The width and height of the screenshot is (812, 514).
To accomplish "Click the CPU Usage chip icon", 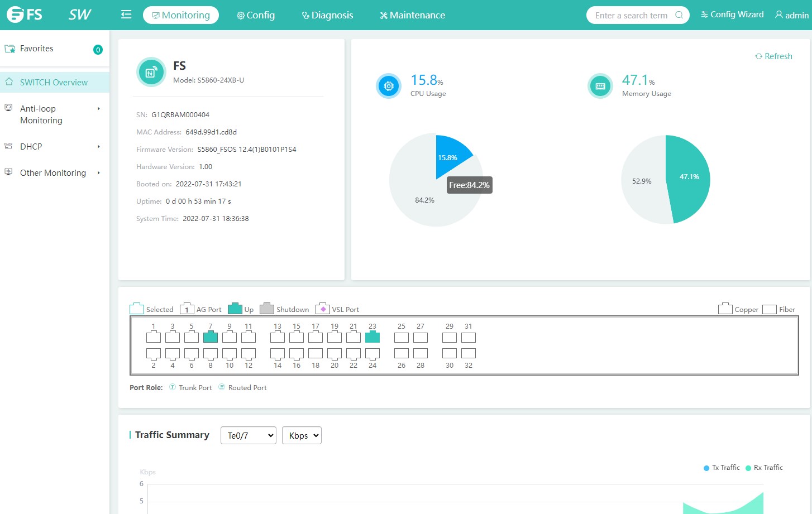I will pos(389,86).
